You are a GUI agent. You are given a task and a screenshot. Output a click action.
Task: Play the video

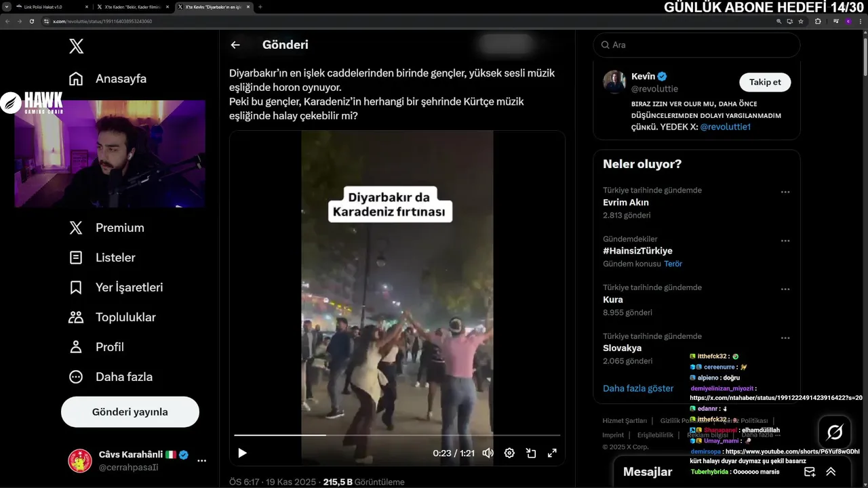(x=242, y=453)
